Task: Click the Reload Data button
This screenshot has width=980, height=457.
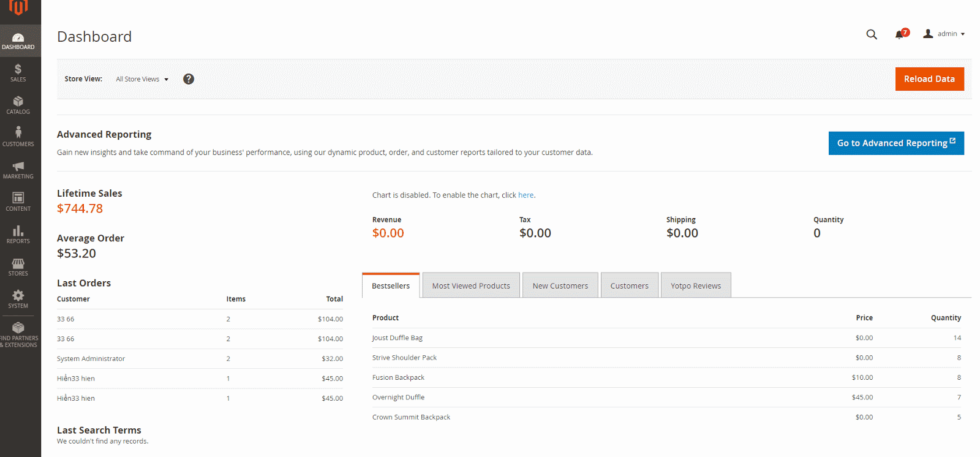Action: (x=929, y=79)
